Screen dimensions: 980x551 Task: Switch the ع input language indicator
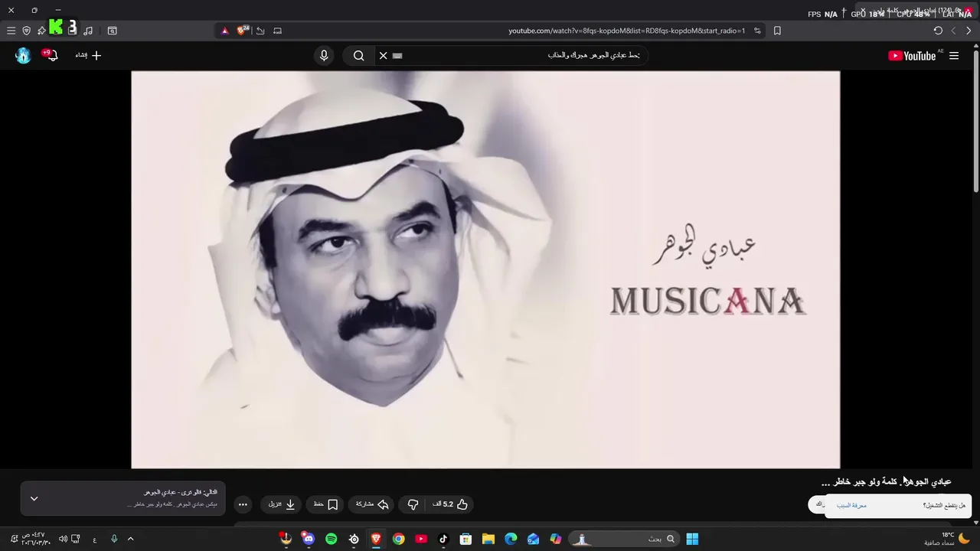pos(94,539)
